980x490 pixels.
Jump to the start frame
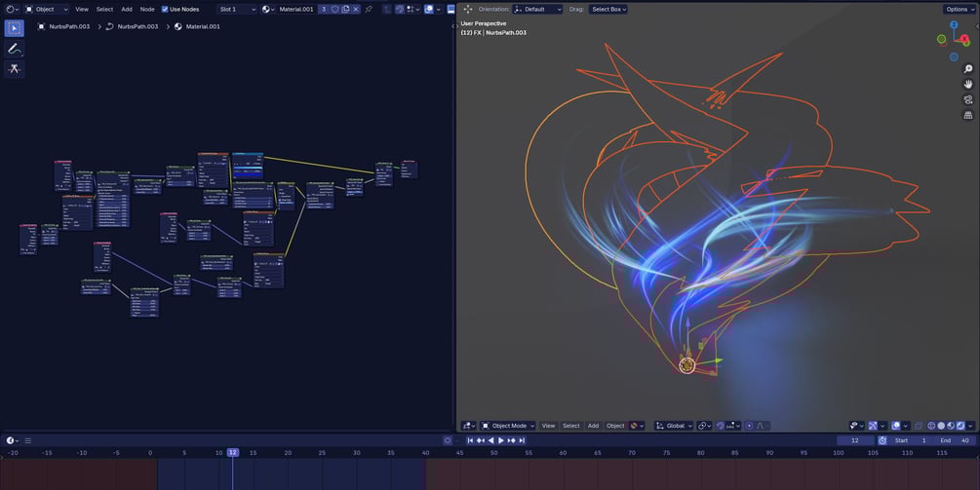(x=470, y=440)
